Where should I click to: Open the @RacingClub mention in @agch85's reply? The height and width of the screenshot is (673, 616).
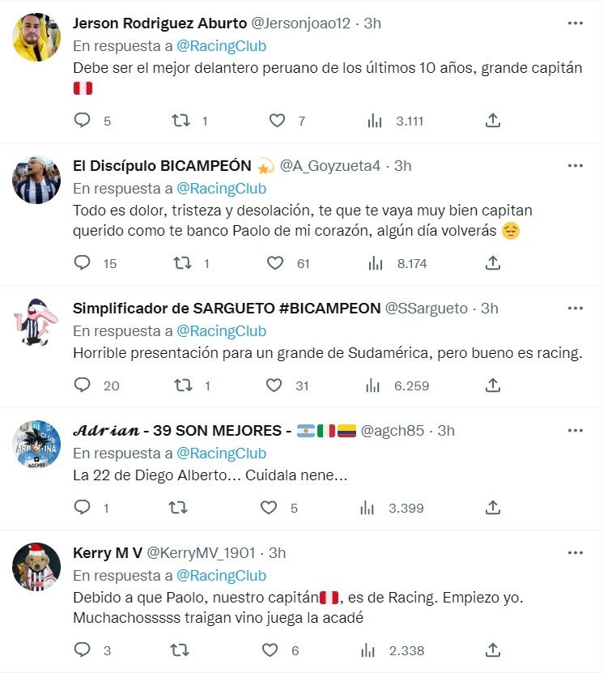pyautogui.click(x=221, y=454)
